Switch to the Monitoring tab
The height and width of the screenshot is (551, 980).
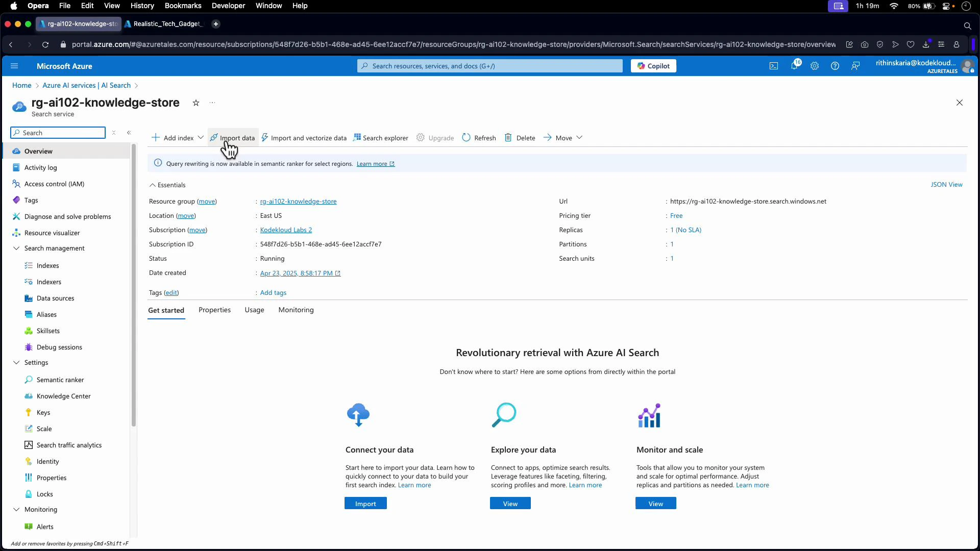[x=296, y=310]
